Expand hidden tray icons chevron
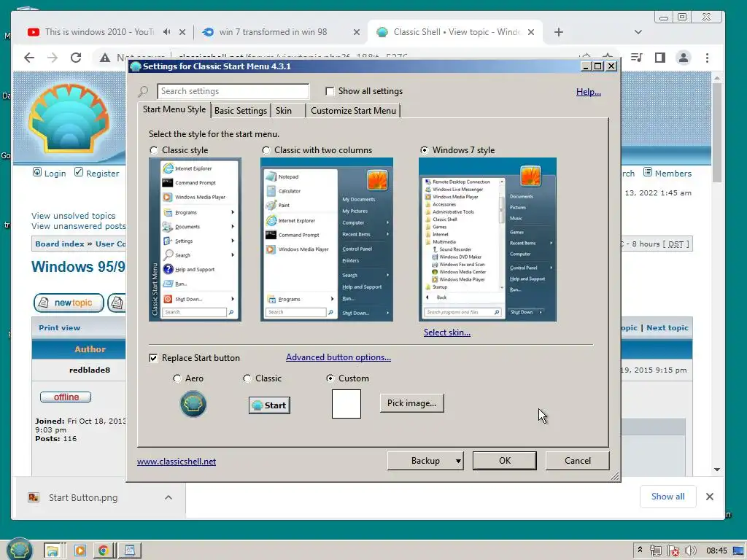The image size is (747, 560). [x=640, y=550]
